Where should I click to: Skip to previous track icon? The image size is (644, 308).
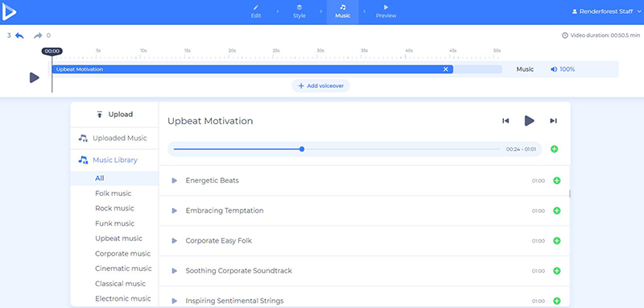point(506,121)
